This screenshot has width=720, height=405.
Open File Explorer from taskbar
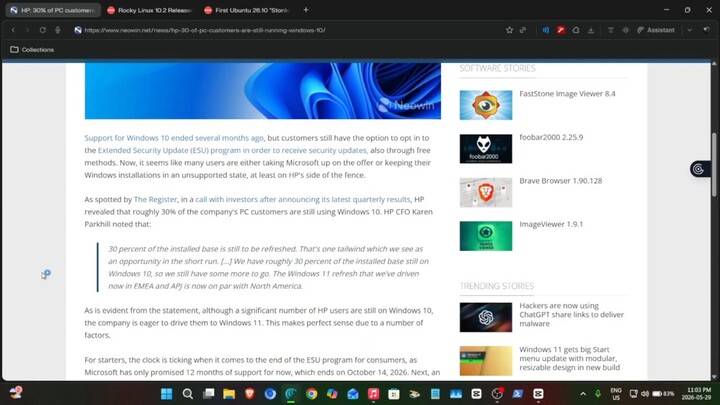[x=229, y=394]
